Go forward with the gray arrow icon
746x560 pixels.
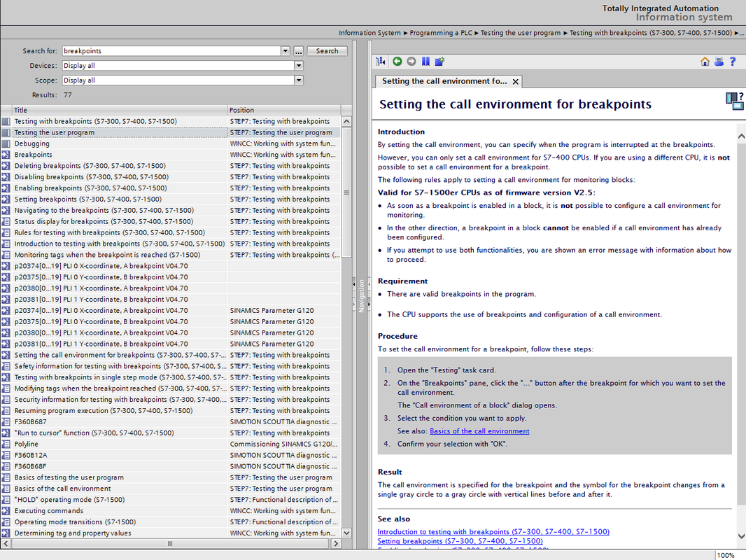(x=411, y=62)
